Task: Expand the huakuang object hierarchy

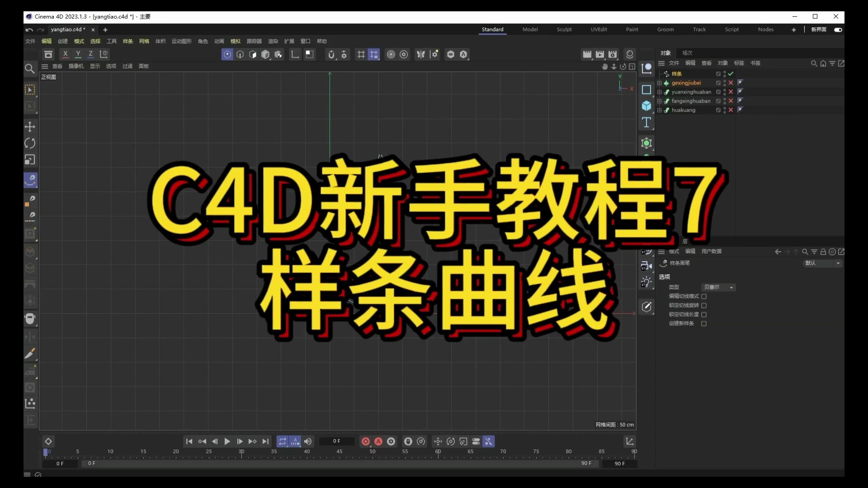Action: click(x=660, y=110)
